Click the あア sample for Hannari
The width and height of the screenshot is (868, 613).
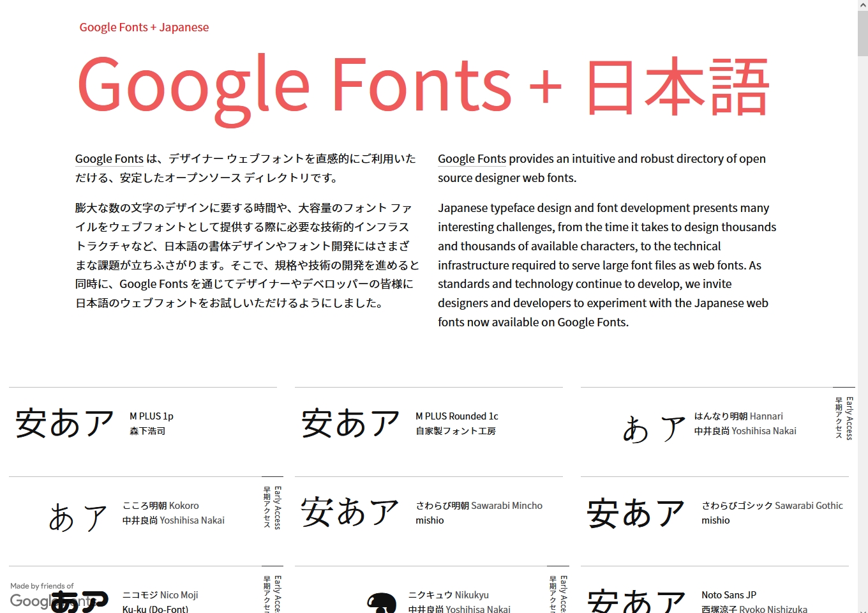(654, 428)
